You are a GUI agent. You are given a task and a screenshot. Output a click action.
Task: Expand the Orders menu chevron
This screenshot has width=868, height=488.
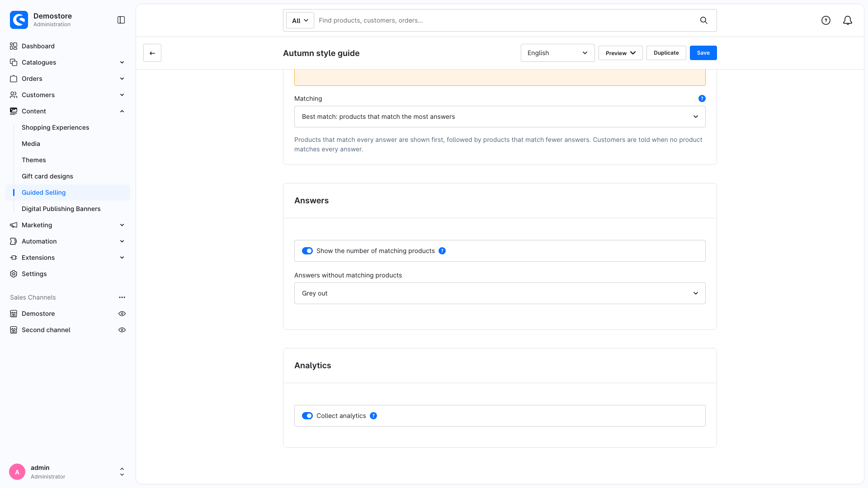122,79
